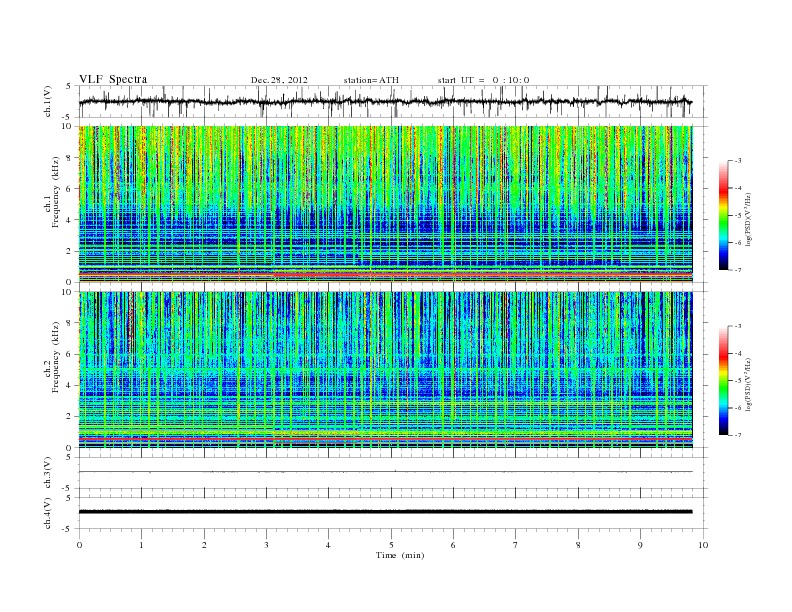Click the time axis tick label '5'
This screenshot has width=792, height=612.
391,545
